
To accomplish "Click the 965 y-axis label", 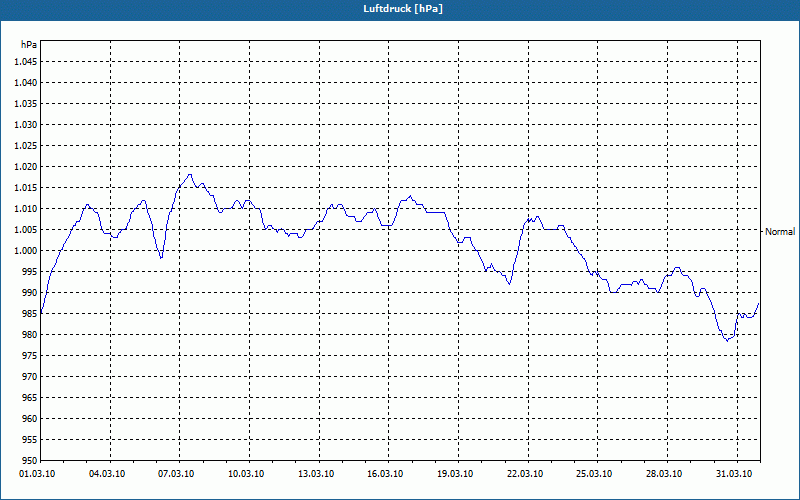I will pos(30,398).
